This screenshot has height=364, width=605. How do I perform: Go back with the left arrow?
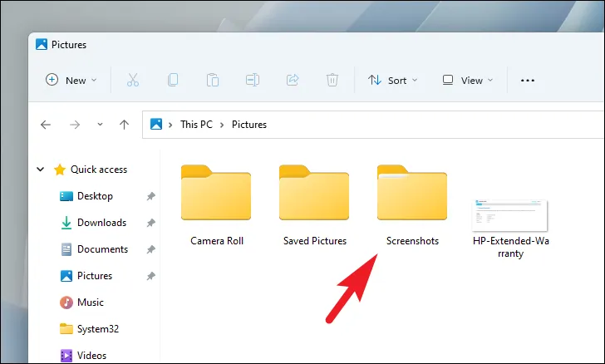click(x=46, y=125)
